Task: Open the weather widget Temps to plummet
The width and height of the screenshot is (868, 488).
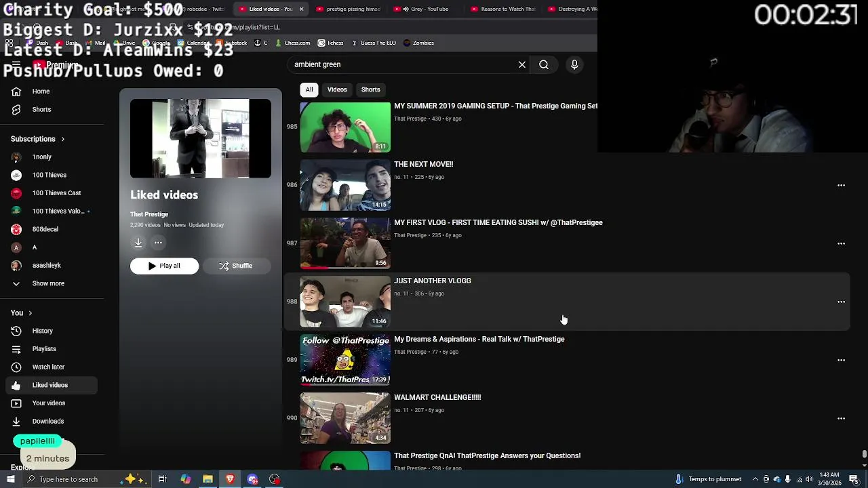Action: [709, 479]
